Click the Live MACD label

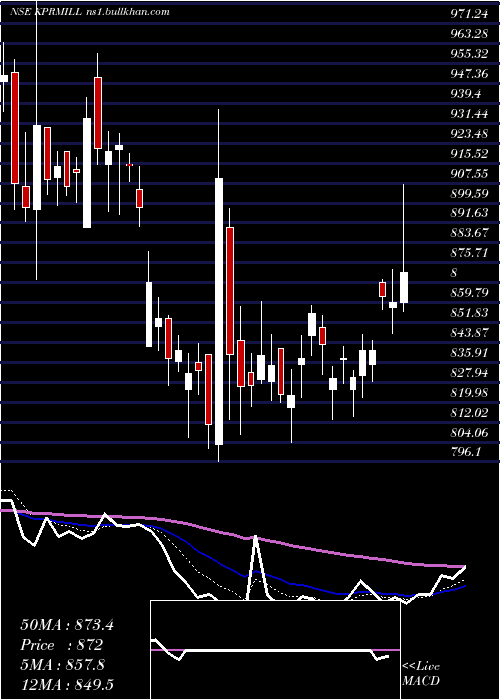421,673
